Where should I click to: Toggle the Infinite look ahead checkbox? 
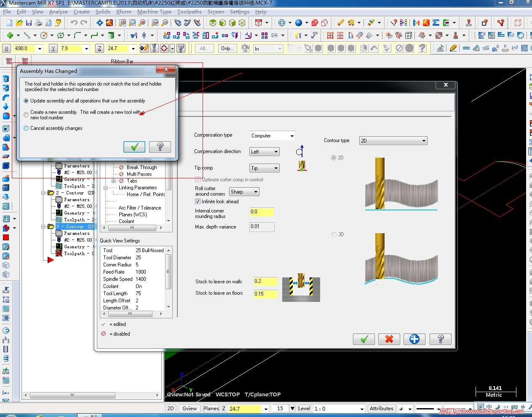pos(198,202)
